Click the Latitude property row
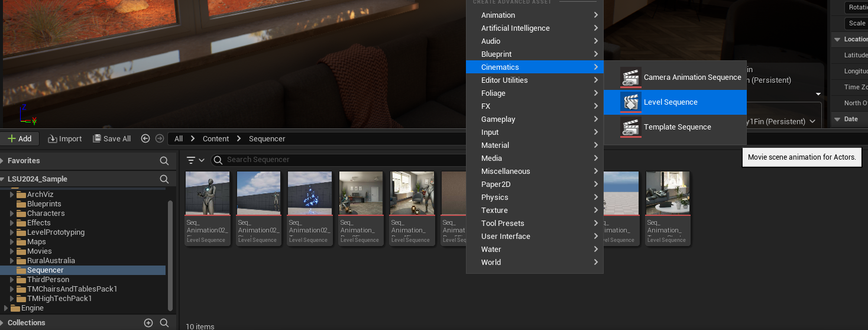 pyautogui.click(x=849, y=55)
